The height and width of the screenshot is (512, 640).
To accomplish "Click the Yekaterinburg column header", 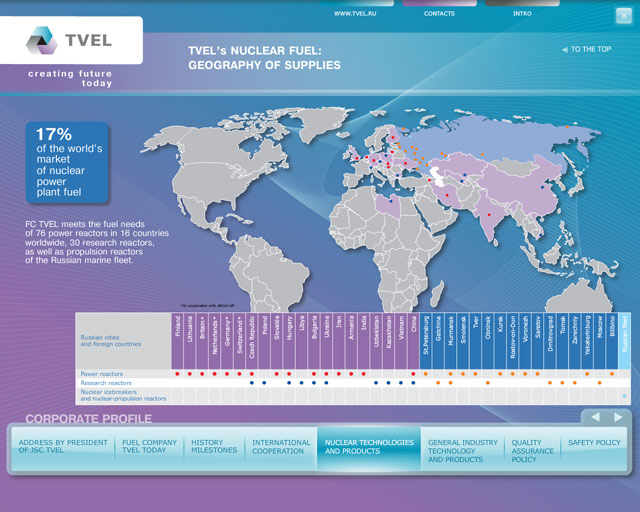I will [x=587, y=341].
